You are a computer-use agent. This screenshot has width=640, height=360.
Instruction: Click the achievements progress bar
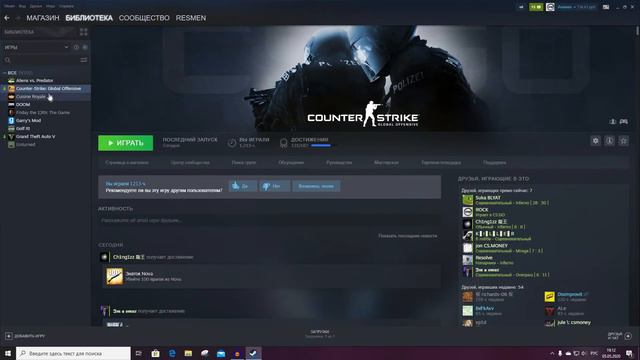[x=321, y=145]
